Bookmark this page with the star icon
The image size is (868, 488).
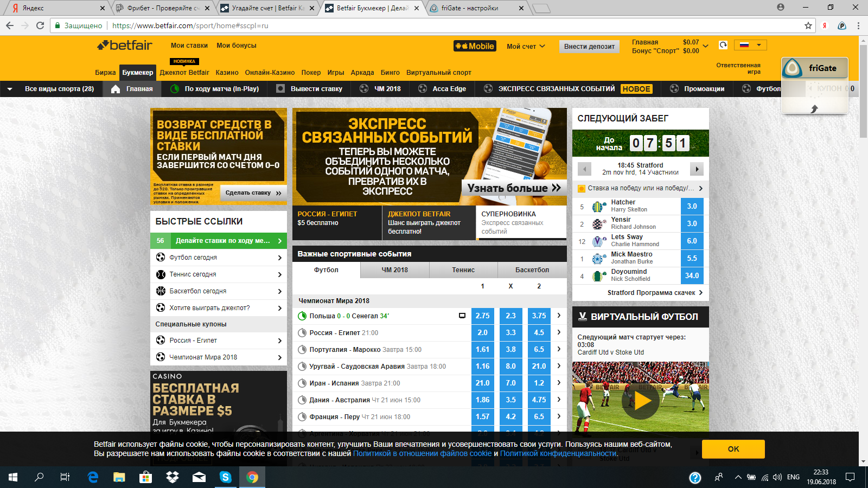point(808,25)
